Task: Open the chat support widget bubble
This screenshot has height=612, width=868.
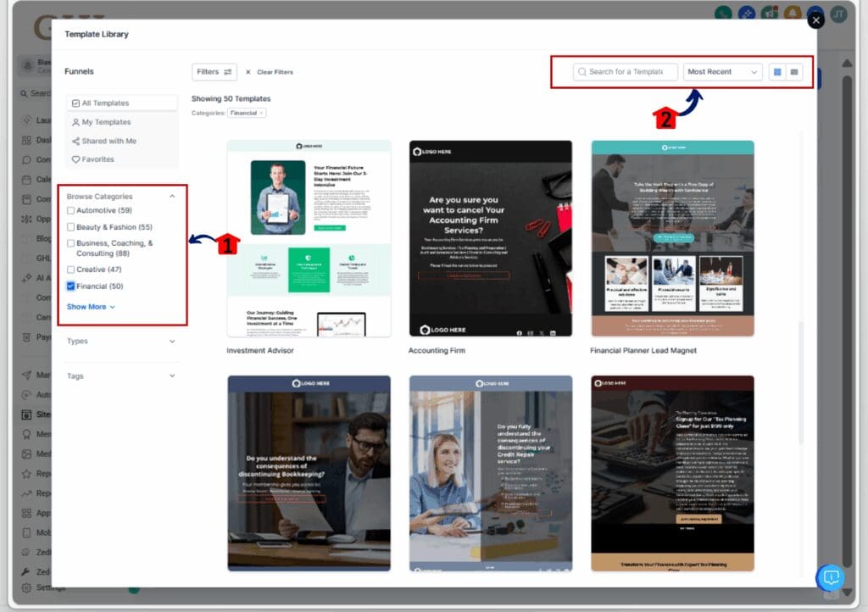Action: coord(830,577)
